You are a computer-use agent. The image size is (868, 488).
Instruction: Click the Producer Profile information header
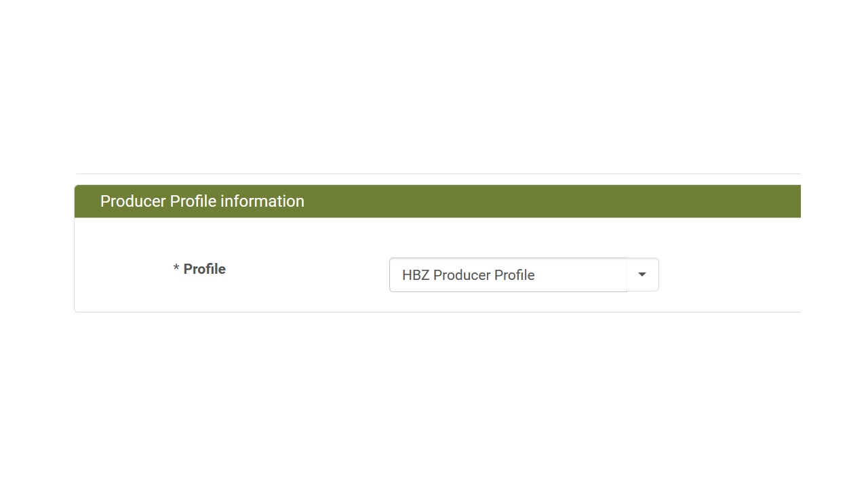pyautogui.click(x=202, y=201)
